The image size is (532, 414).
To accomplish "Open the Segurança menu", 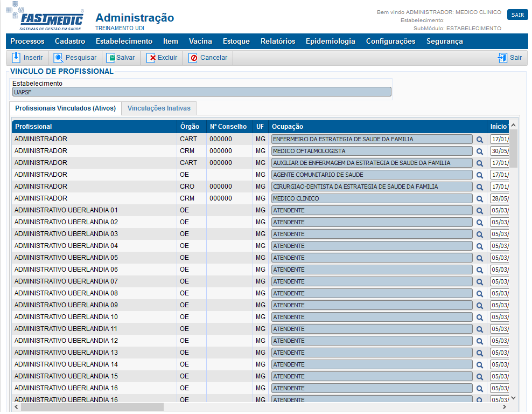I will coord(444,42).
